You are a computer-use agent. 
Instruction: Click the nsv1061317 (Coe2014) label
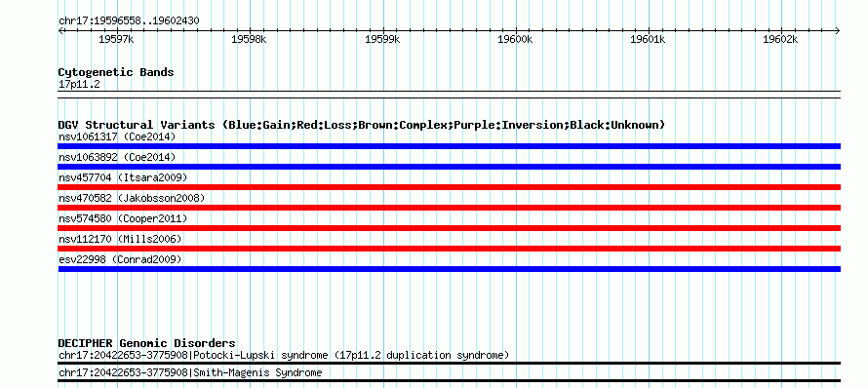117,136
